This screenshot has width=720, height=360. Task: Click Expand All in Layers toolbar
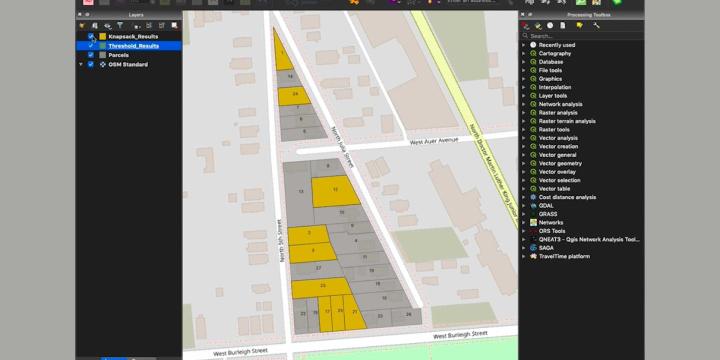click(149, 26)
